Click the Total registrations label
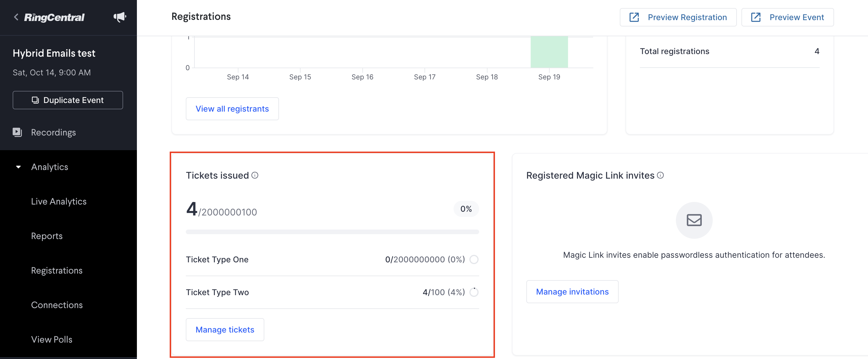Image resolution: width=868 pixels, height=359 pixels. pyautogui.click(x=675, y=51)
